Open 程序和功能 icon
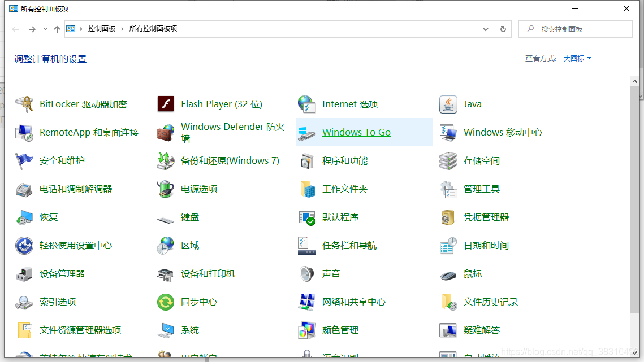Screen dimensions: 644x362 (x=307, y=161)
